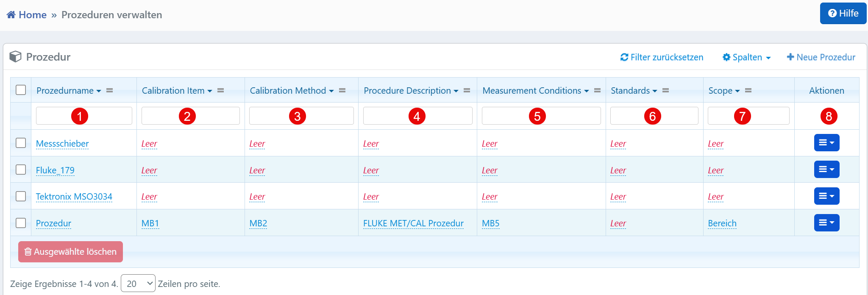Select the Tektronix MSO3034 row checkbox
Viewport: 868px width, 295px height.
coord(21,196)
